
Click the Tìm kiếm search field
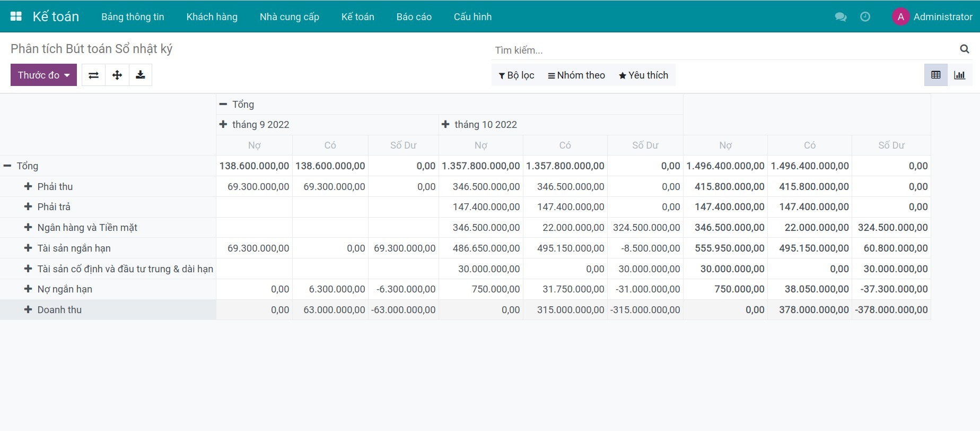pyautogui.click(x=721, y=50)
